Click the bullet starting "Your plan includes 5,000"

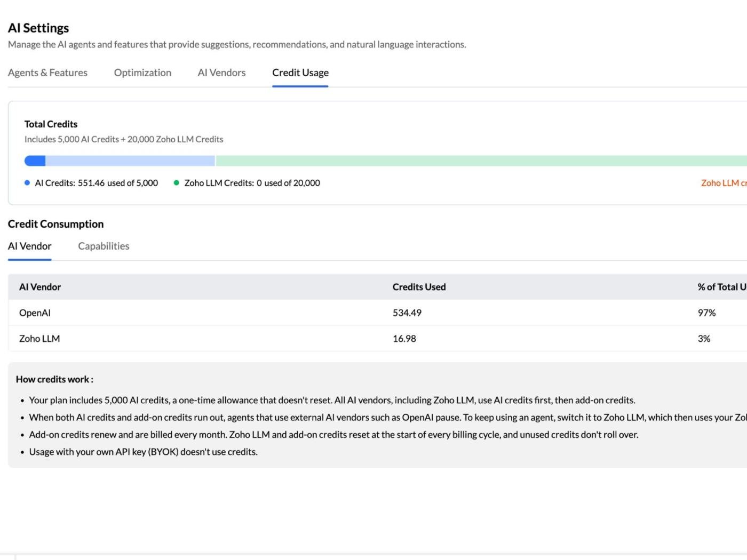[x=332, y=400]
